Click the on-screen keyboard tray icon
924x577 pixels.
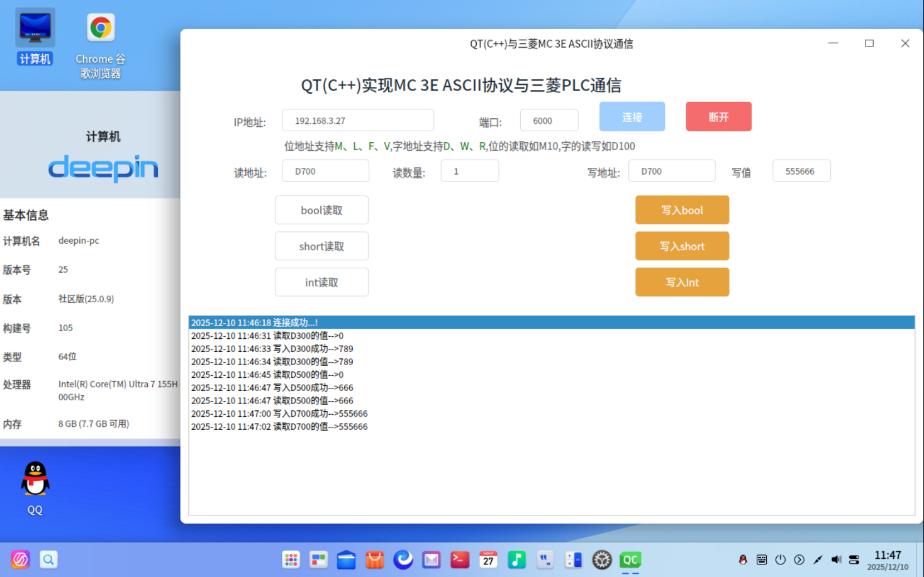(x=762, y=559)
